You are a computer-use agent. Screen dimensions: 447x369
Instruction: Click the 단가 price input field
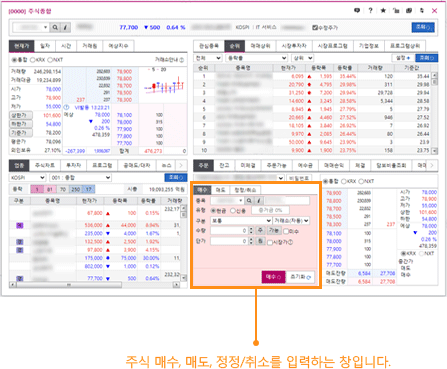(x=229, y=241)
